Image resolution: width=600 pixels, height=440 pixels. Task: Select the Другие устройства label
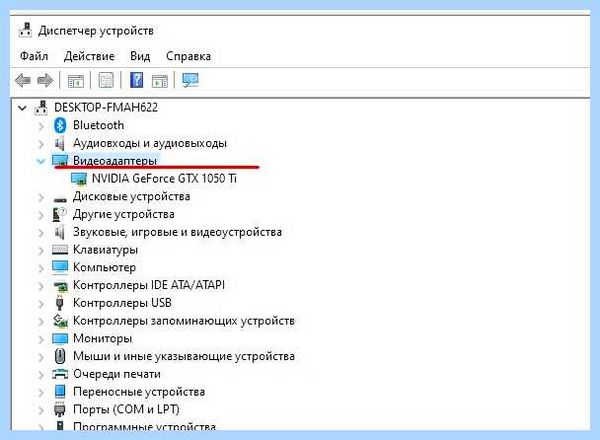(x=124, y=214)
